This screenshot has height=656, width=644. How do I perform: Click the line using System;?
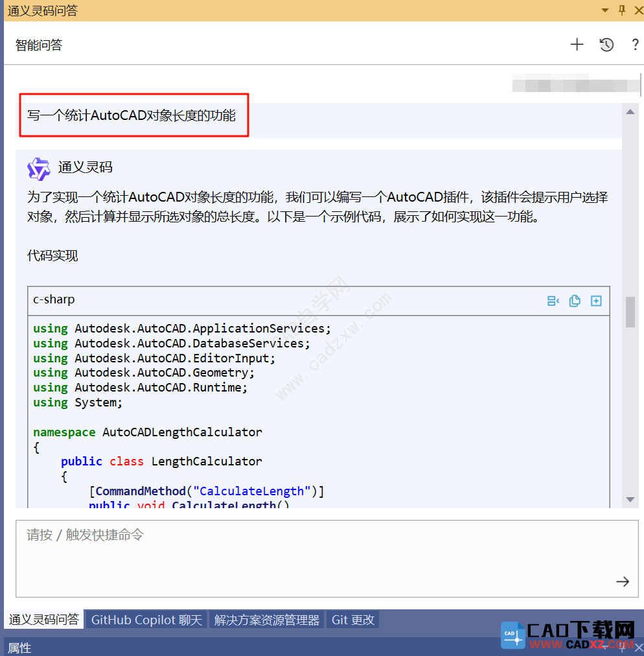pos(78,403)
